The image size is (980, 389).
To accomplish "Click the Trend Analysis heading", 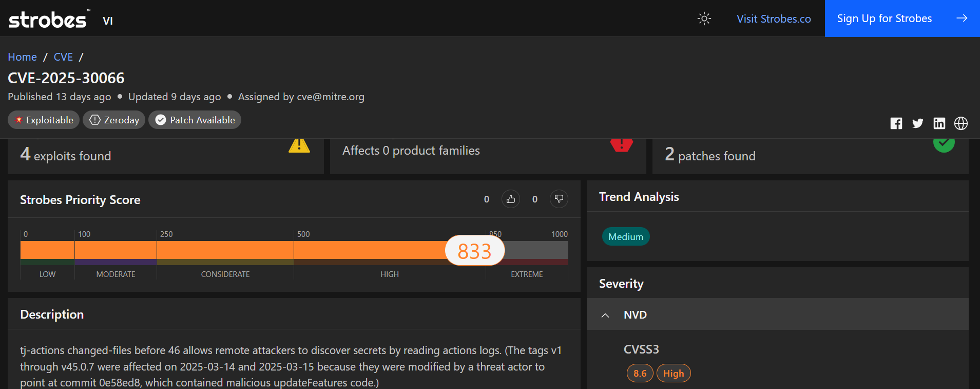I will coord(639,197).
